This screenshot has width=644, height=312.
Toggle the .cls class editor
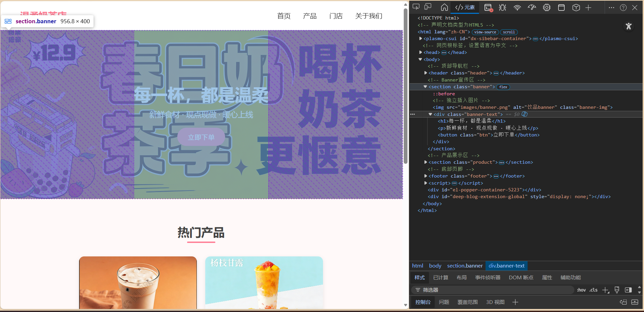coord(594,290)
